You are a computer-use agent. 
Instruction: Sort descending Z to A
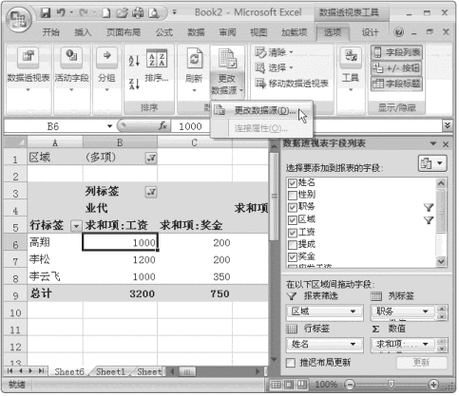[x=134, y=84]
